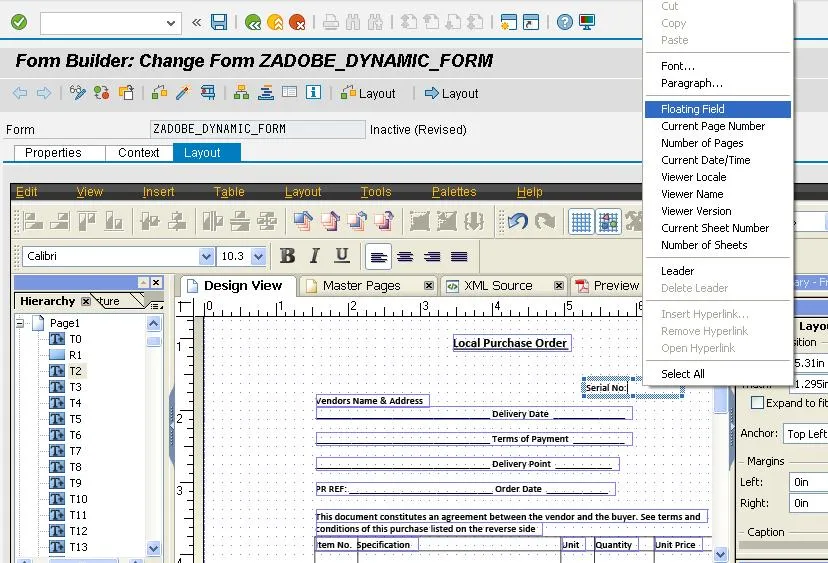Choose Paragraph... in the context menu
Viewport: 828px width, 563px height.
[692, 83]
